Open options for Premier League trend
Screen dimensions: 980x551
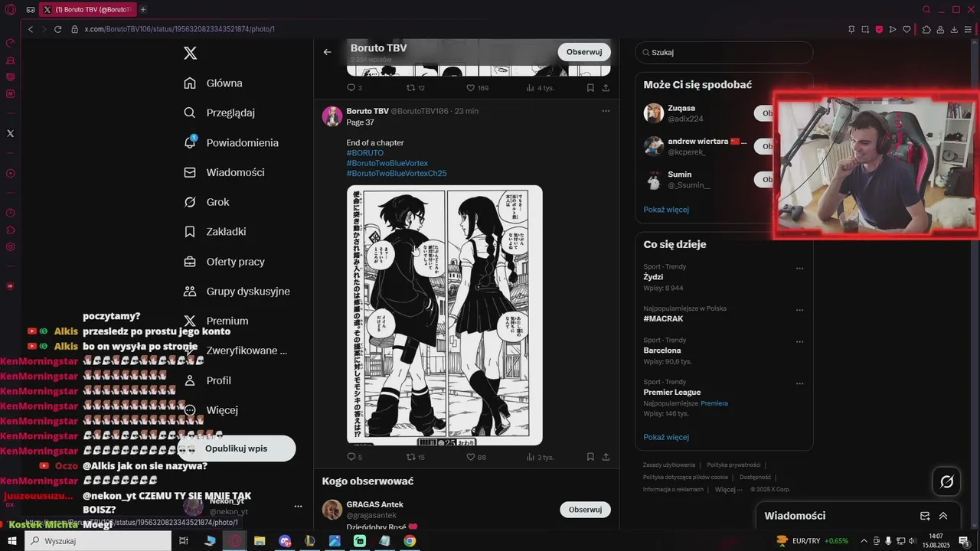799,384
